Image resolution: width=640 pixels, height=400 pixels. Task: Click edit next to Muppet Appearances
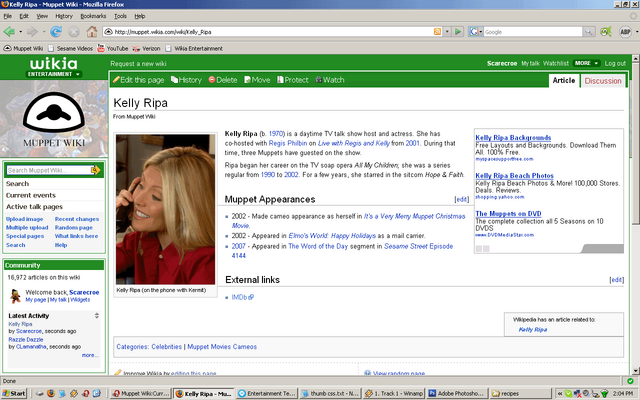[462, 199]
